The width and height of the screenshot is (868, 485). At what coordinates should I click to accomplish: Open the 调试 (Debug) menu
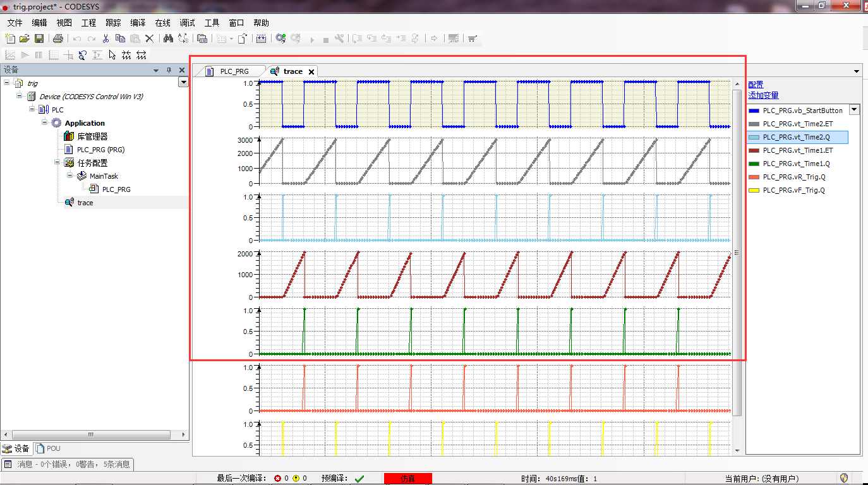pos(187,23)
